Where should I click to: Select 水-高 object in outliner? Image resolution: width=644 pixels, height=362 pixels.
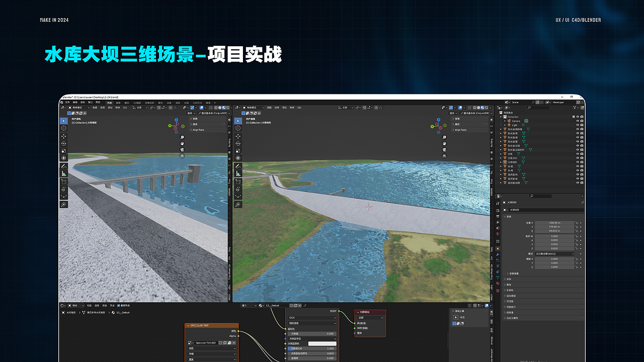pos(511,170)
